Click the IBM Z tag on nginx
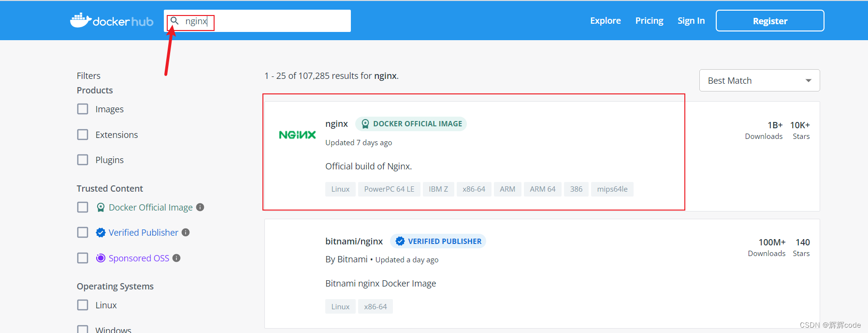The width and height of the screenshot is (868, 333). coord(438,189)
